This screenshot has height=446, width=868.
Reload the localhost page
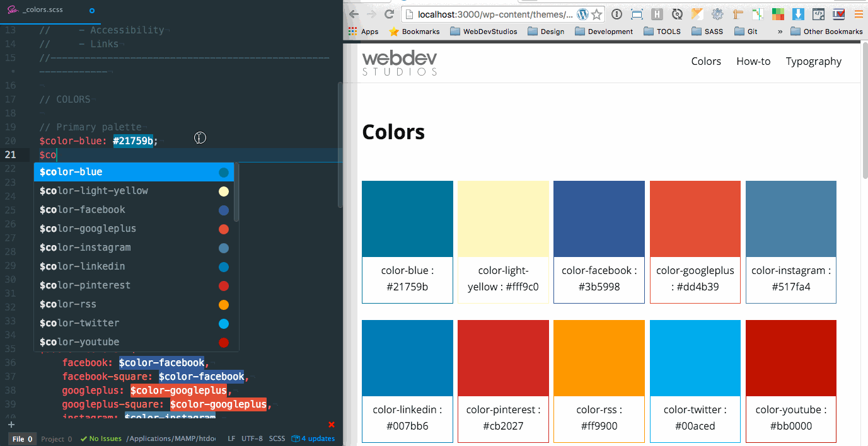pos(390,14)
